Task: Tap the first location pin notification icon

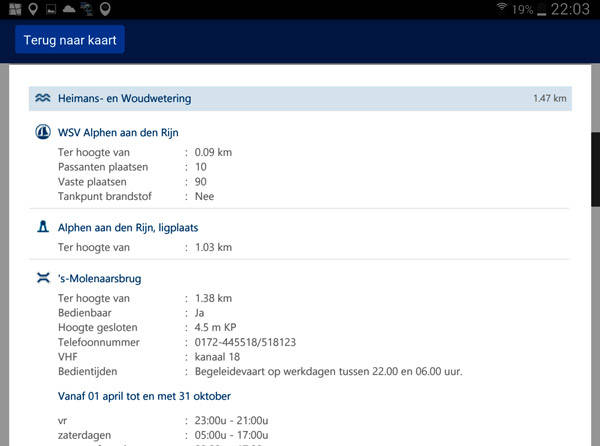Action: 33,9
